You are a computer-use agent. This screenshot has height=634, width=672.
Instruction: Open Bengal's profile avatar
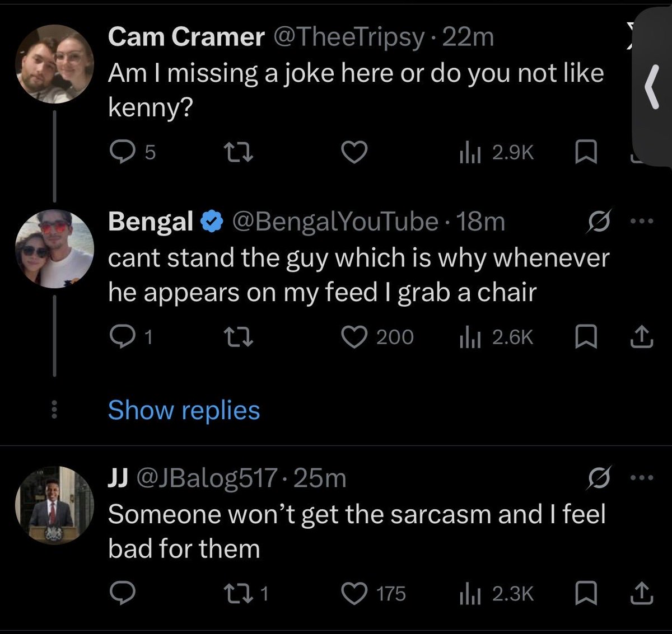coord(54,249)
